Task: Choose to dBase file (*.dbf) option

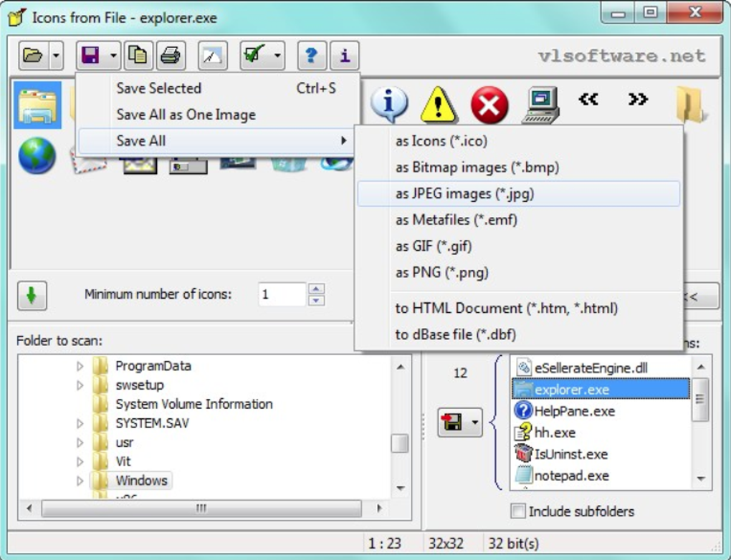Action: (518, 334)
